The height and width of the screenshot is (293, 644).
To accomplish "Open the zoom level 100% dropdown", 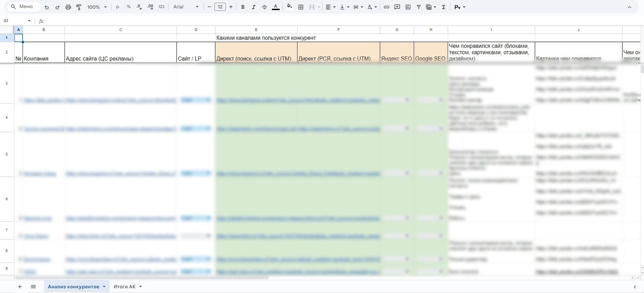I will pos(97,7).
